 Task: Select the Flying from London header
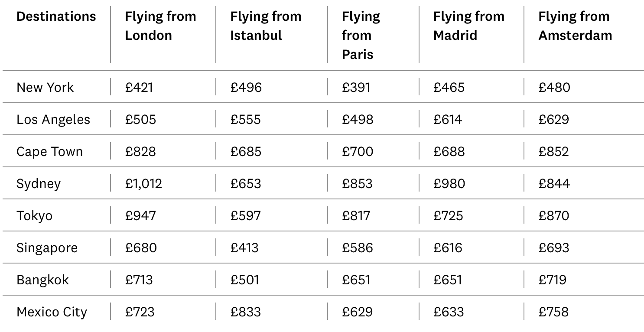160,26
